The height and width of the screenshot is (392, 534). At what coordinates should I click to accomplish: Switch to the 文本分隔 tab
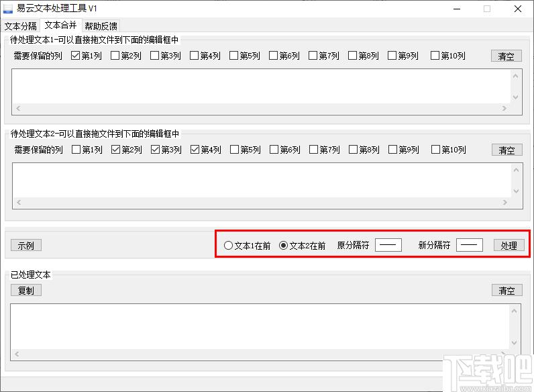20,26
